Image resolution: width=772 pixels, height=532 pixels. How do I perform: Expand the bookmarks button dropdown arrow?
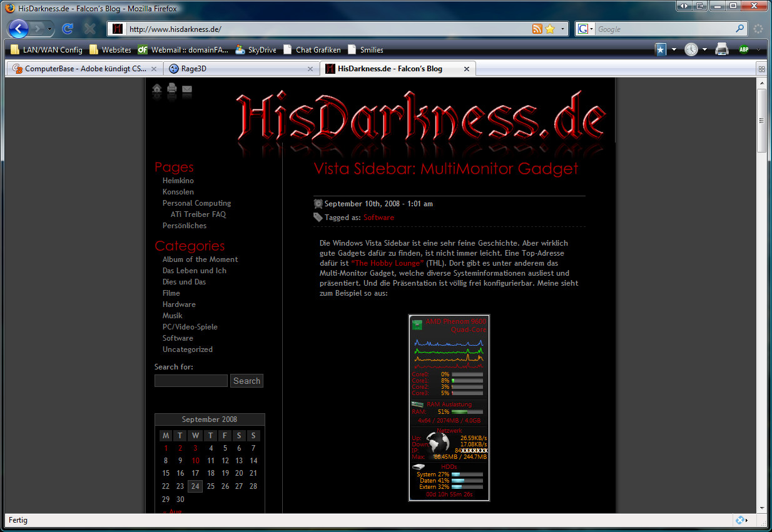point(674,50)
